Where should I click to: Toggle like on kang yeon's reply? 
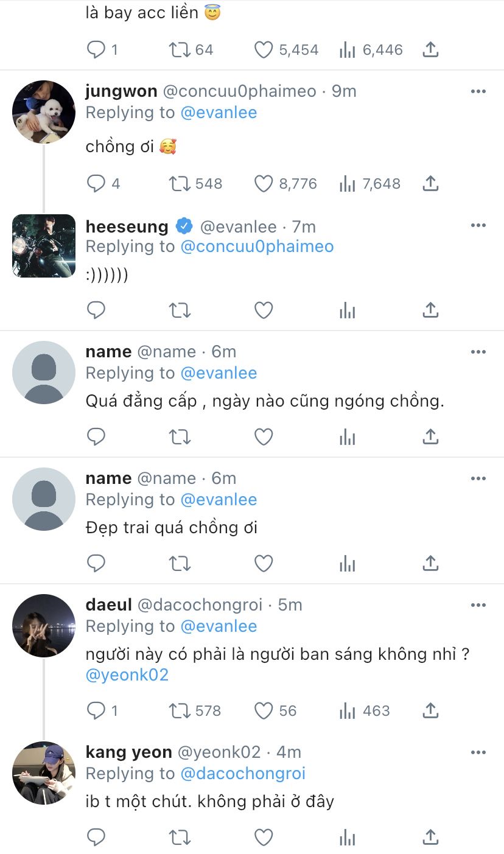263,837
